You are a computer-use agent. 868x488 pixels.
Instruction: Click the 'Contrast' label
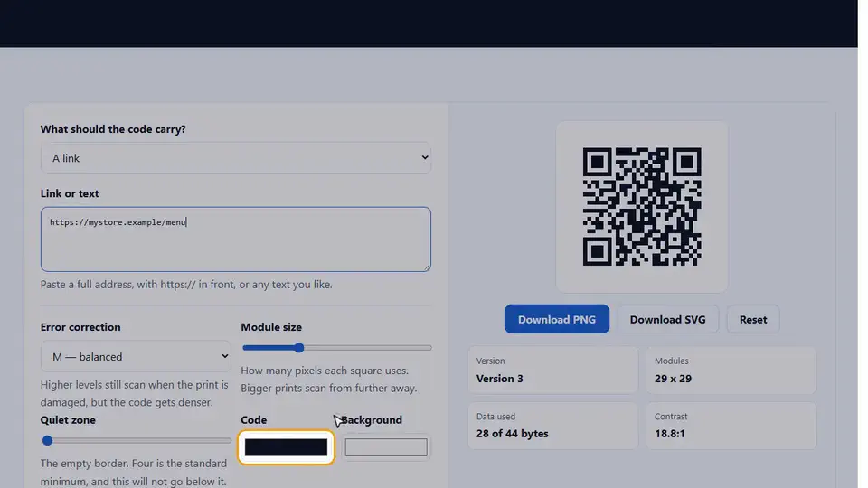click(x=671, y=416)
